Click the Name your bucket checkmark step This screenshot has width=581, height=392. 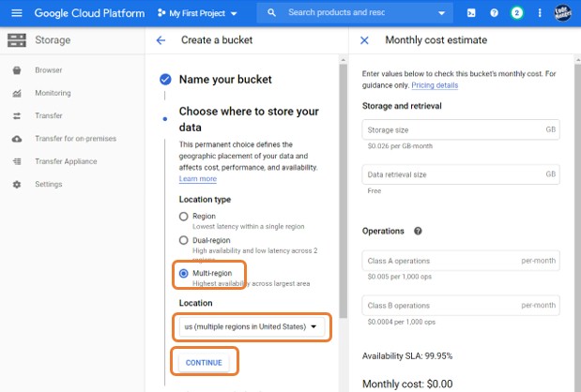[x=165, y=79]
